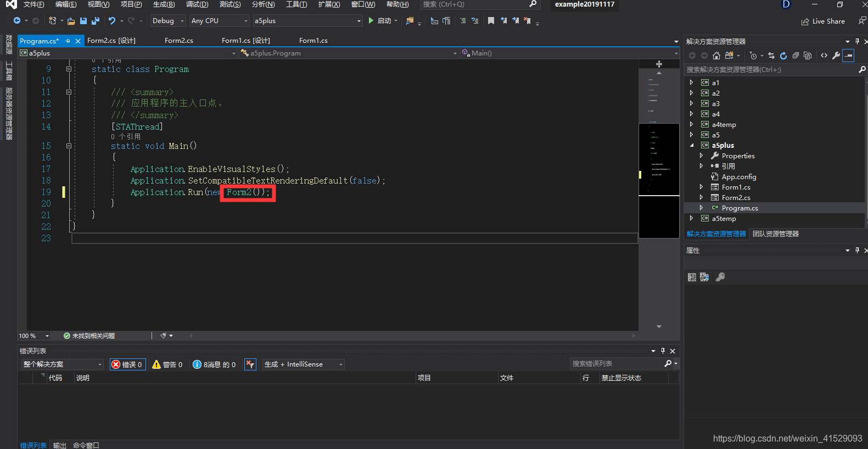
Task: Switch to the Form1.cs code tab
Action: 313,41
